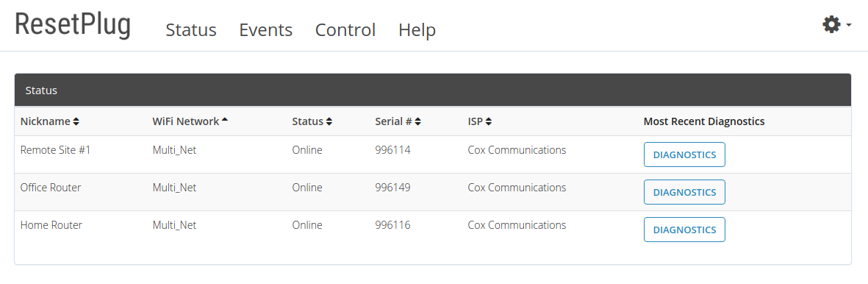Run Diagnostics for Home Router
The width and height of the screenshot is (868, 284).
[684, 230]
